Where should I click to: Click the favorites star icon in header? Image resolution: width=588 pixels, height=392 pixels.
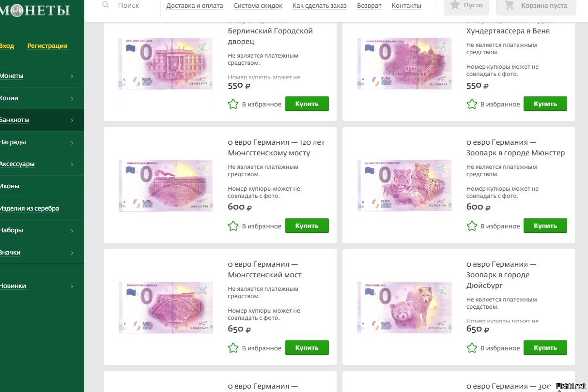pyautogui.click(x=455, y=5)
